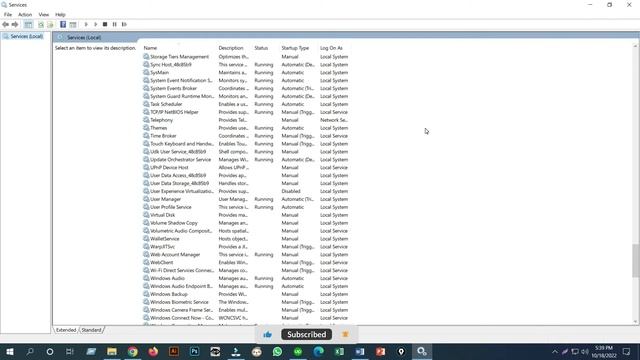
Task: Open taskbar Search magnifier
Action: 30,351
